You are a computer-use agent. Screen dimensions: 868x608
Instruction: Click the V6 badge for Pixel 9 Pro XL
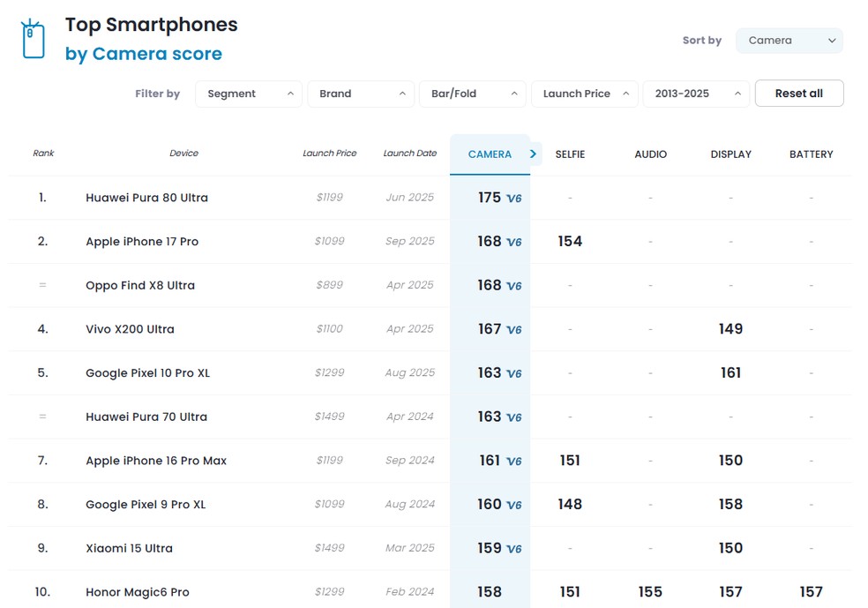point(513,505)
